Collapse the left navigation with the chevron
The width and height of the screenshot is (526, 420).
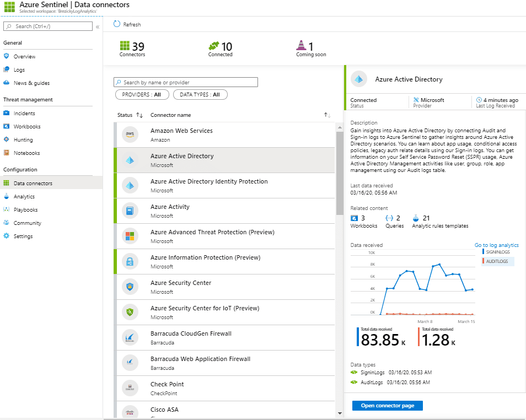(98, 27)
